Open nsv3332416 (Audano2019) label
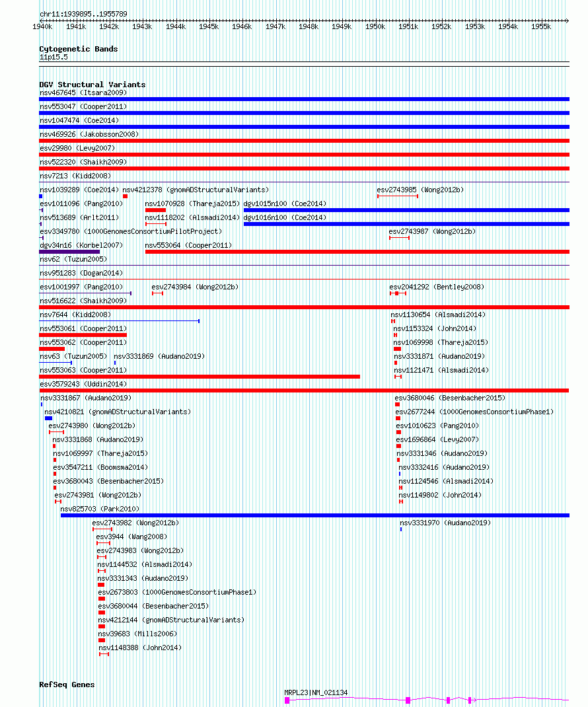Screen dimensions: 588x707 click(x=444, y=468)
